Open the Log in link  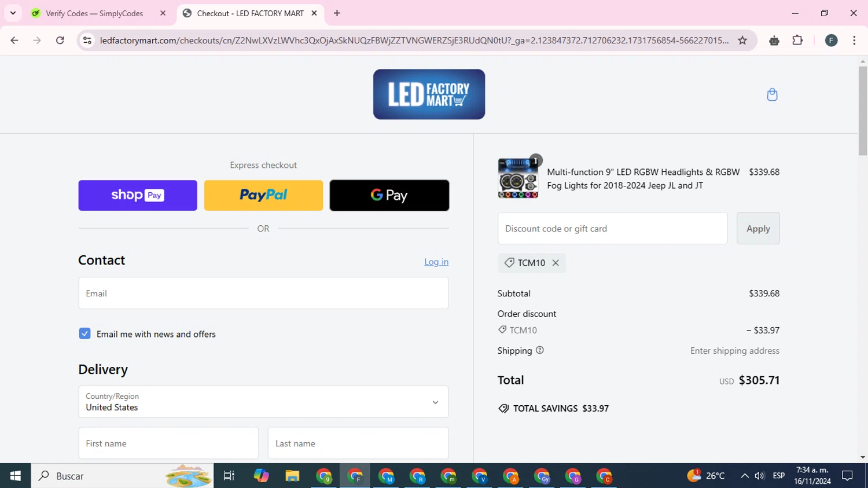point(436,262)
